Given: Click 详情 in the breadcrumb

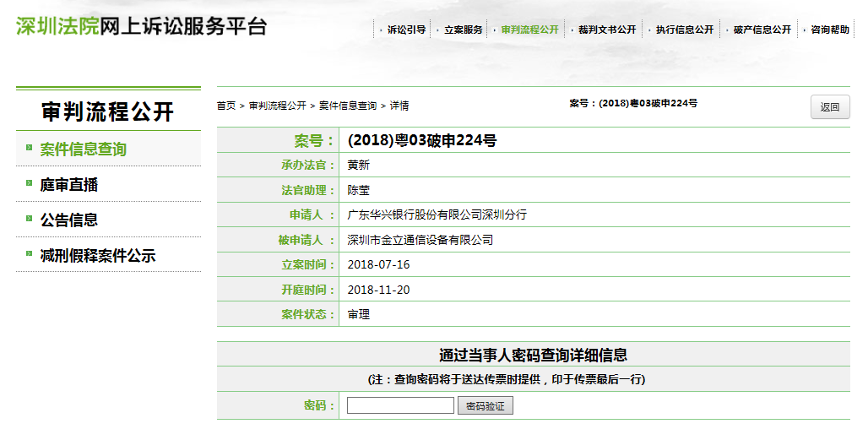Looking at the screenshot, I should click(399, 106).
